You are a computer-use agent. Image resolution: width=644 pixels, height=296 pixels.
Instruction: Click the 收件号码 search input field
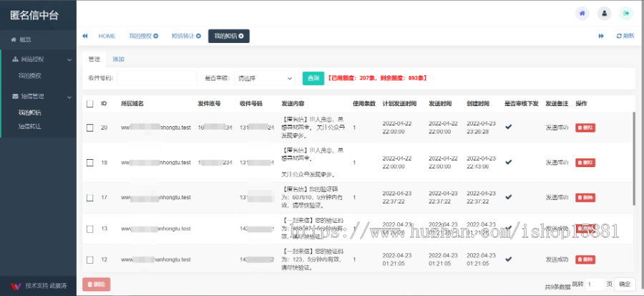[x=156, y=78]
